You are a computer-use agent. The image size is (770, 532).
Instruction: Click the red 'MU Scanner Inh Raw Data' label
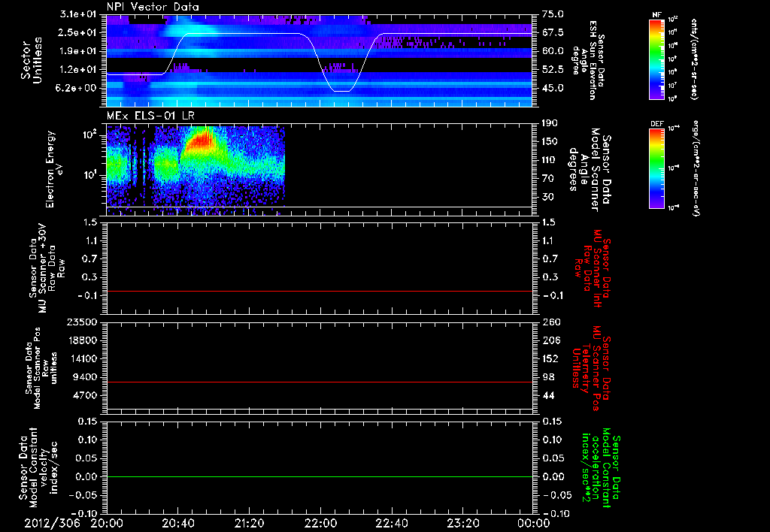click(x=593, y=268)
